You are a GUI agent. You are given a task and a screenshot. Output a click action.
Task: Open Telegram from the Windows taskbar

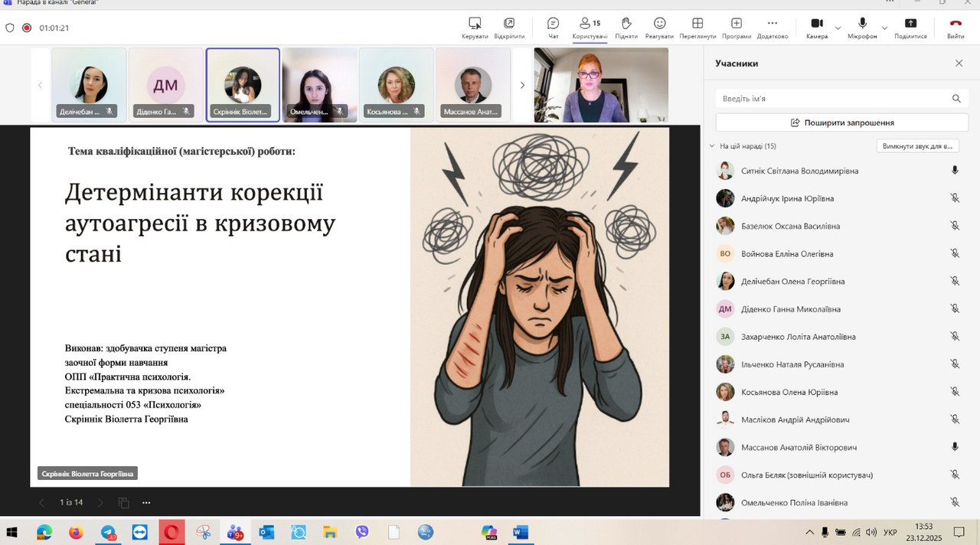pyautogui.click(x=109, y=532)
